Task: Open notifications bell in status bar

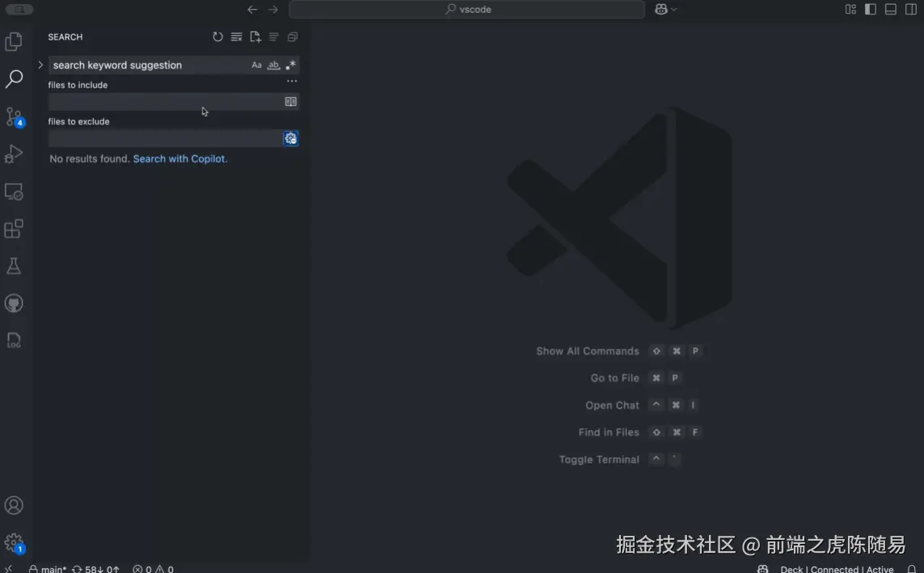Action: [x=912, y=569]
